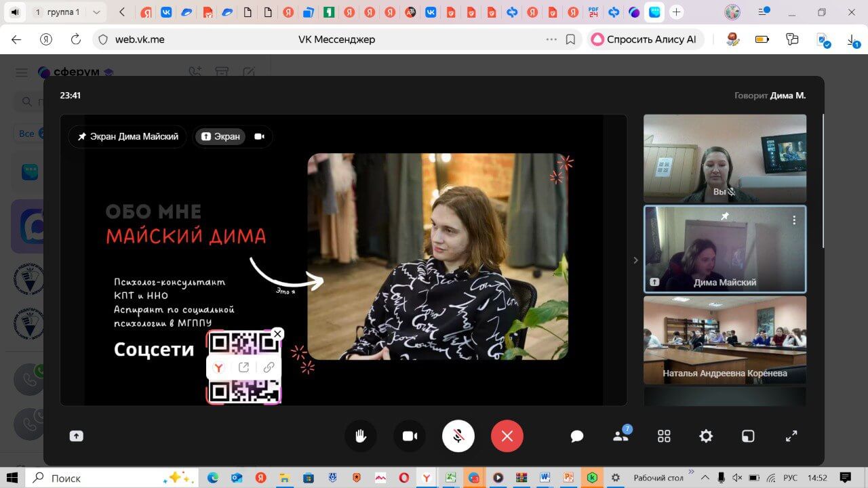The image size is (868, 488).
Task: Select the Наталья Андреевна Коренева video thumbnail
Action: pyautogui.click(x=724, y=339)
